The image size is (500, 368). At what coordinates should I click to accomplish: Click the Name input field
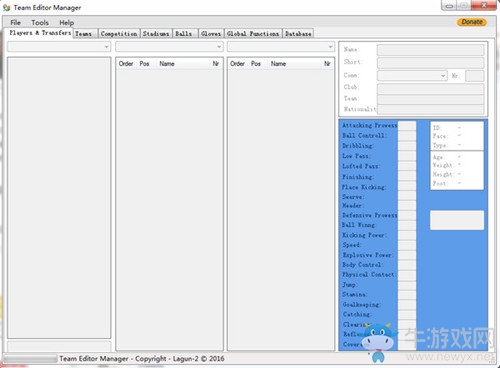(x=430, y=50)
